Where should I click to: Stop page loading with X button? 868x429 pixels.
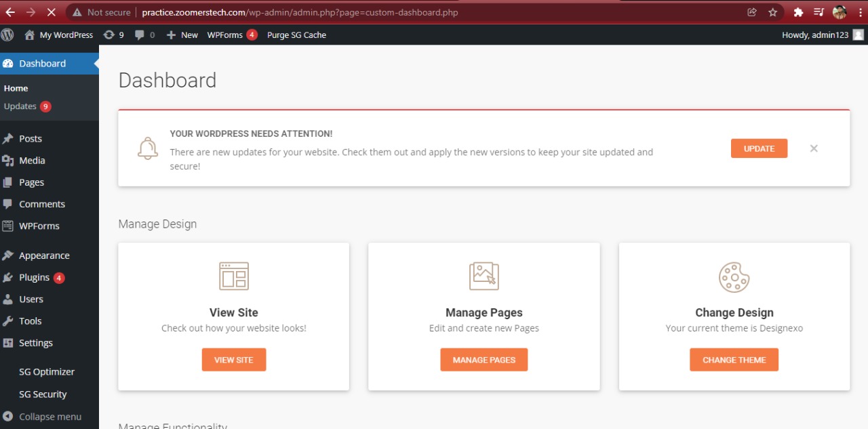coord(52,12)
